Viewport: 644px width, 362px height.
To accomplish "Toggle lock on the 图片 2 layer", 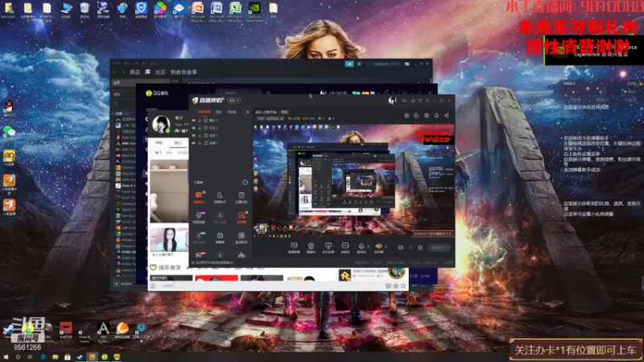I will click(x=200, y=121).
